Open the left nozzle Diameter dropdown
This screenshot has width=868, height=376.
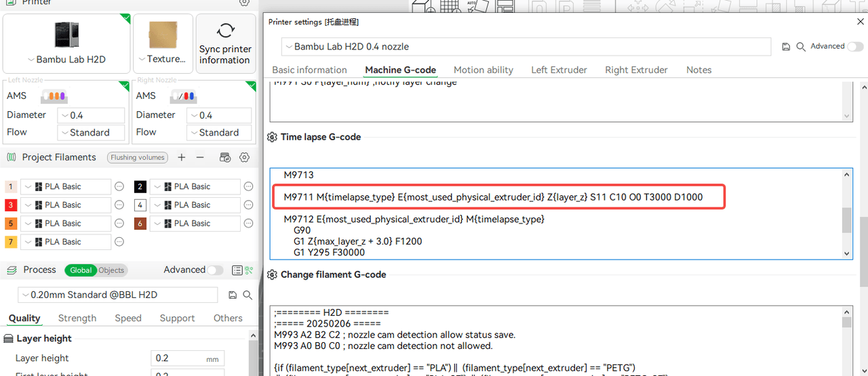pyautogui.click(x=91, y=115)
